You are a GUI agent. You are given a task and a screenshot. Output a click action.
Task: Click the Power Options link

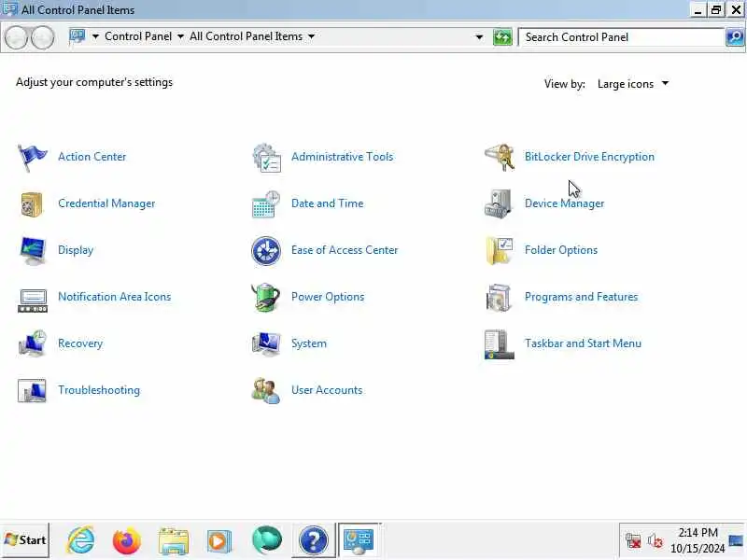[x=328, y=297]
